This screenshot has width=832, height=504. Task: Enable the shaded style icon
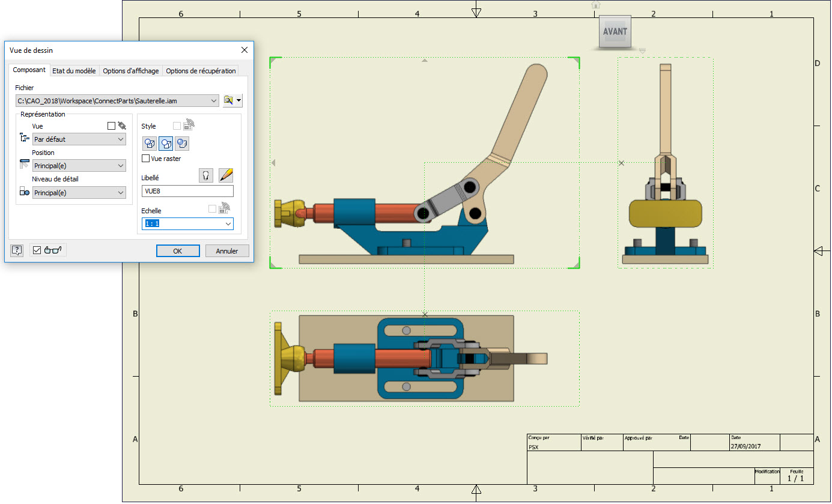(x=182, y=144)
